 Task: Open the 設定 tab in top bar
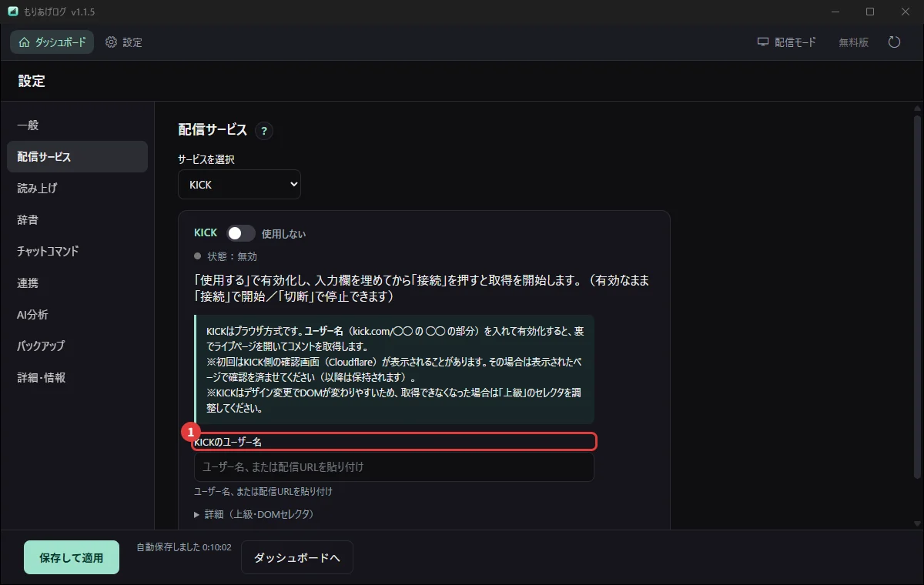pos(124,42)
